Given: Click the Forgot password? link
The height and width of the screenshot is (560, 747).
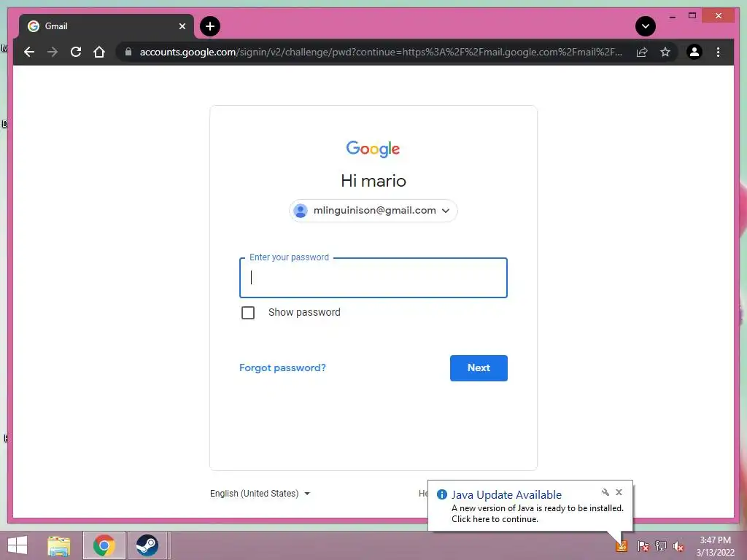Looking at the screenshot, I should [x=282, y=367].
